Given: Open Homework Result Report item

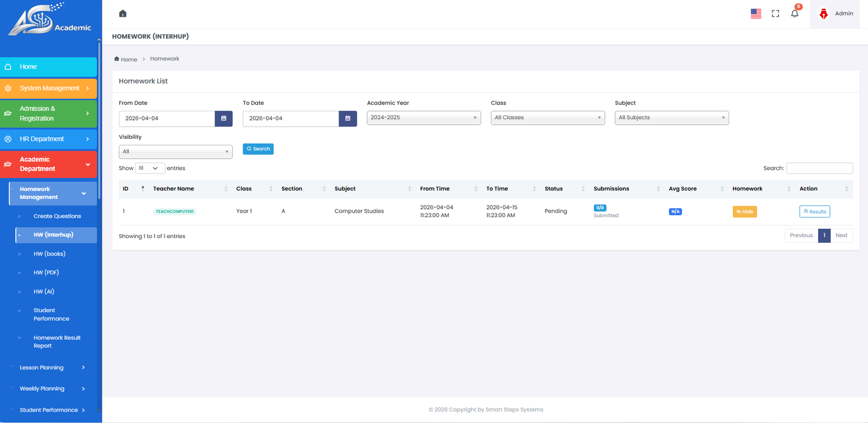Looking at the screenshot, I should coord(57,342).
